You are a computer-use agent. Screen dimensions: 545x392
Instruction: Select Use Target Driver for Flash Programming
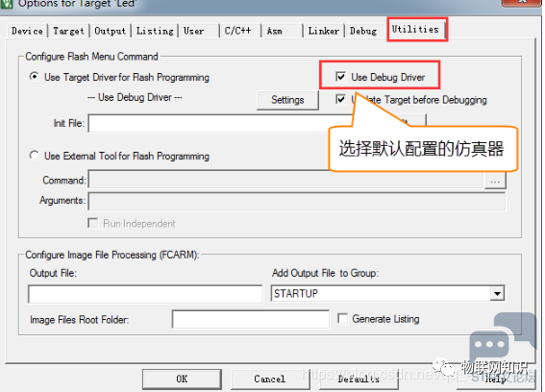34,76
